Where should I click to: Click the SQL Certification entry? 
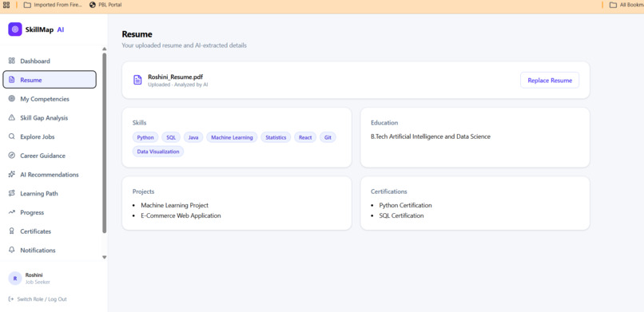tap(401, 215)
